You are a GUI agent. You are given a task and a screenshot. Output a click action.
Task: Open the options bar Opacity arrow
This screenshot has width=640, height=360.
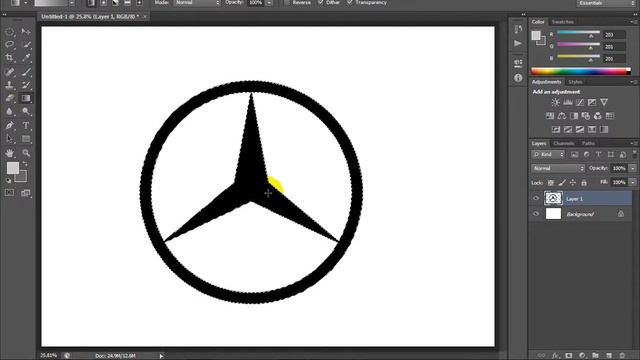click(x=269, y=2)
